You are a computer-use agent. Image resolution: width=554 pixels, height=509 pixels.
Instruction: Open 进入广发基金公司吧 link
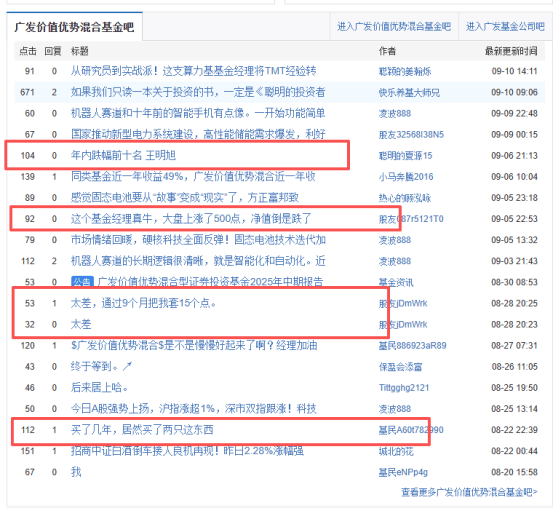point(505,26)
